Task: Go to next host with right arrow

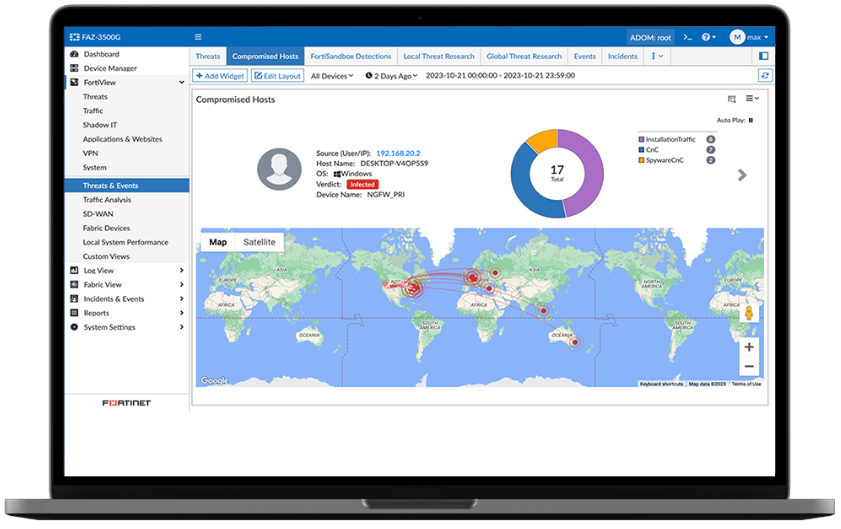Action: coord(742,175)
